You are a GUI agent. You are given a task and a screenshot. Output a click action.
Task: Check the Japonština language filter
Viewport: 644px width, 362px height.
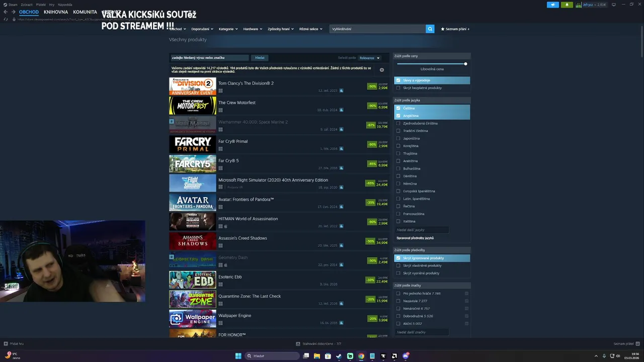pyautogui.click(x=398, y=138)
